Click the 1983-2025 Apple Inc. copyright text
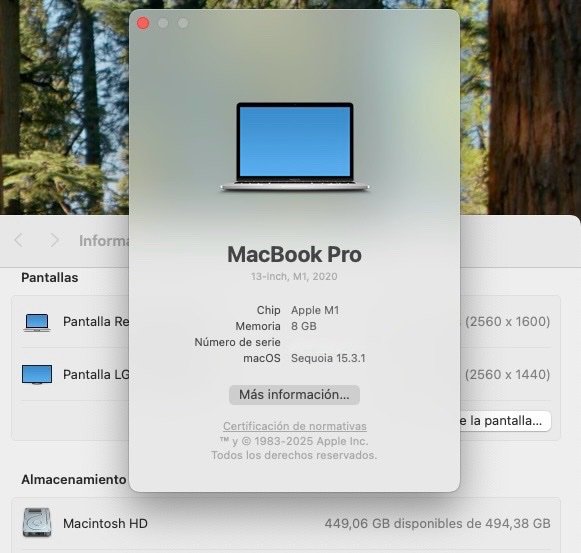581x553 pixels. coord(294,441)
